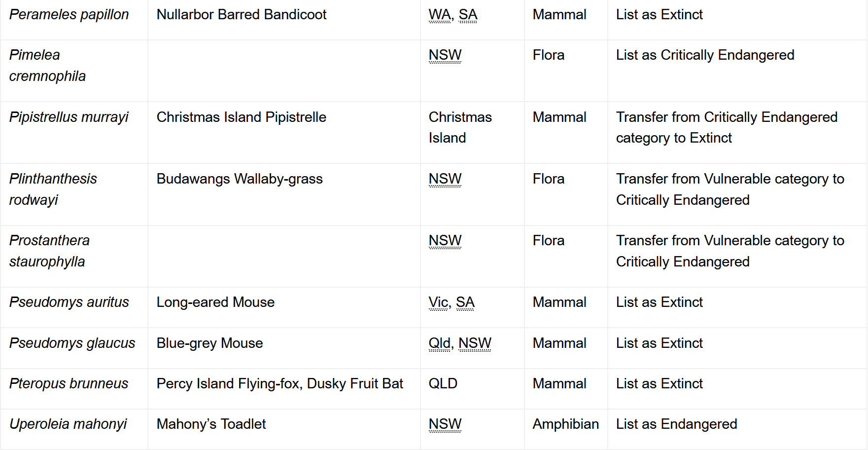868x450 pixels.
Task: Click the Pipistrellus murrayi scientific name
Action: tap(69, 117)
